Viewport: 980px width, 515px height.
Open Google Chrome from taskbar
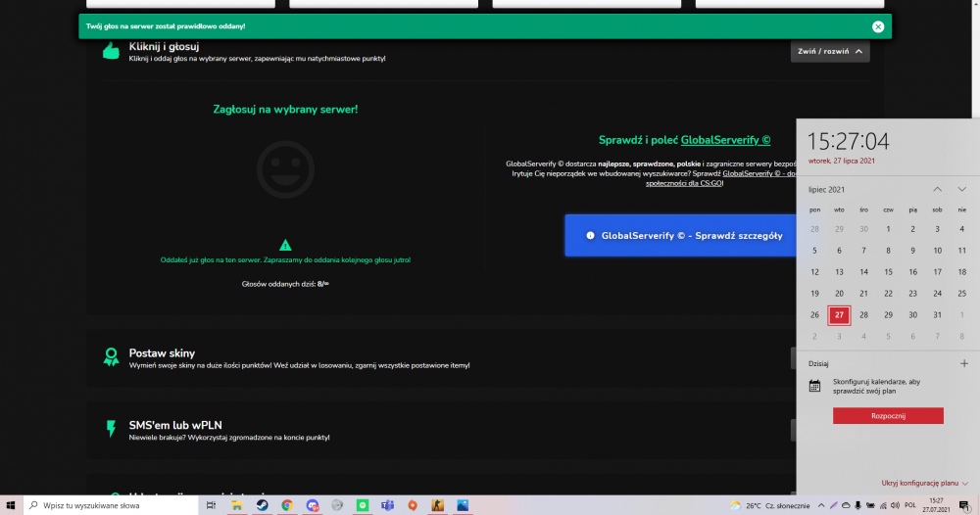point(287,505)
